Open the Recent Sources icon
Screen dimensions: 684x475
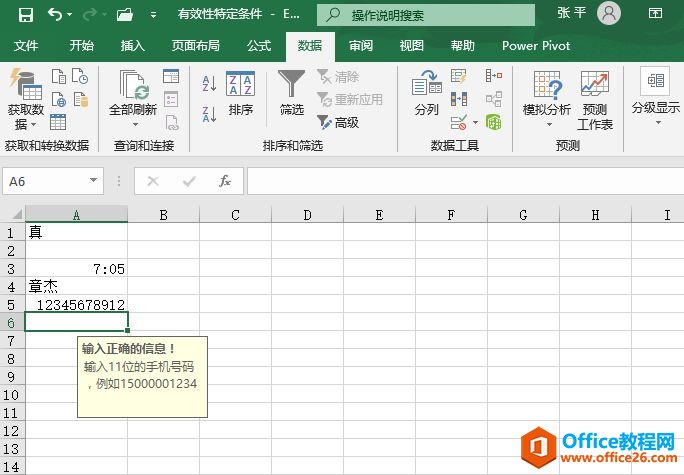80,76
